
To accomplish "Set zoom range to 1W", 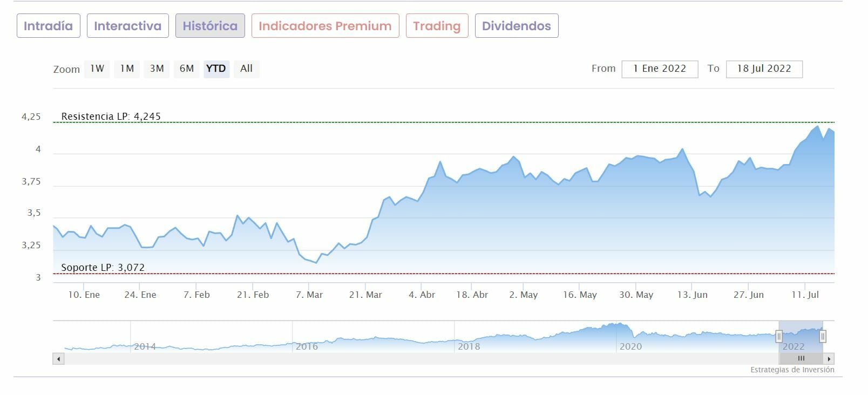I will pyautogui.click(x=97, y=69).
